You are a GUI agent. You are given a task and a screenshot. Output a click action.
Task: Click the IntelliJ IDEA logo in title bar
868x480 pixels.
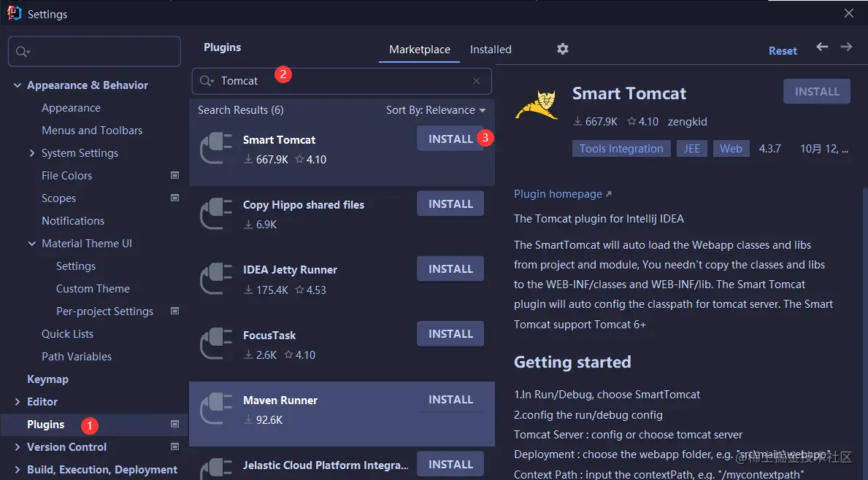(14, 12)
